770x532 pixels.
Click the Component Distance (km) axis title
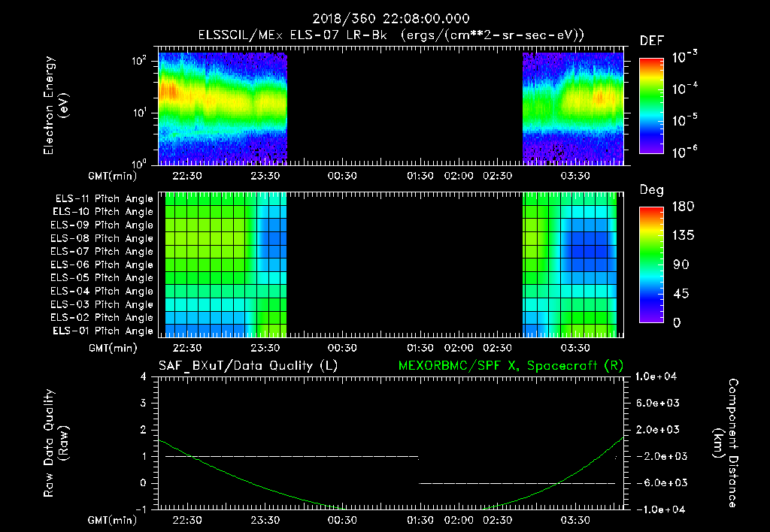tap(726, 443)
